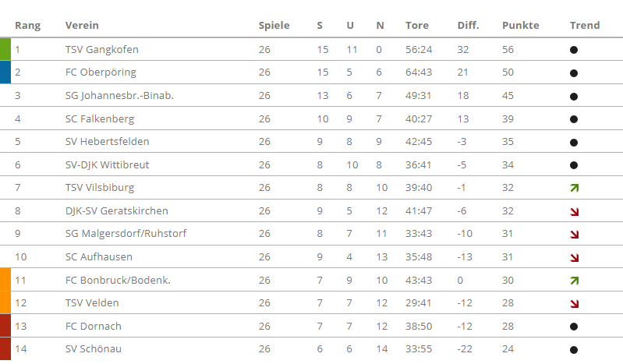This screenshot has height=364, width=623.
Task: Open the FC Oberpöring club link
Action: pyautogui.click(x=101, y=72)
